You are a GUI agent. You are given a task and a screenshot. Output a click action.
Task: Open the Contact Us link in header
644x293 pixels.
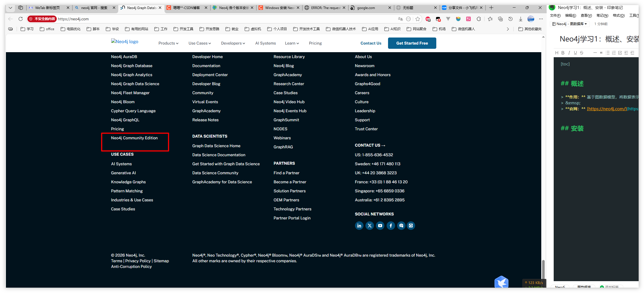point(371,43)
